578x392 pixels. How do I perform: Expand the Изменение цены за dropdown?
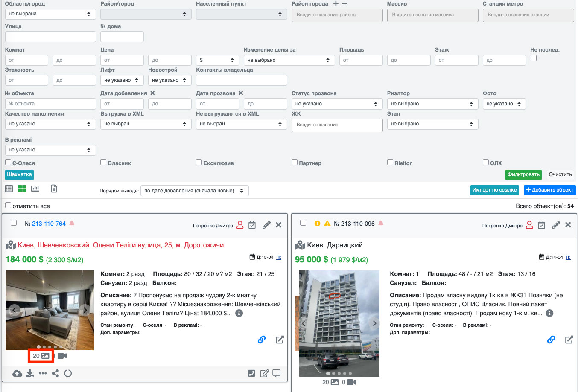(289, 60)
